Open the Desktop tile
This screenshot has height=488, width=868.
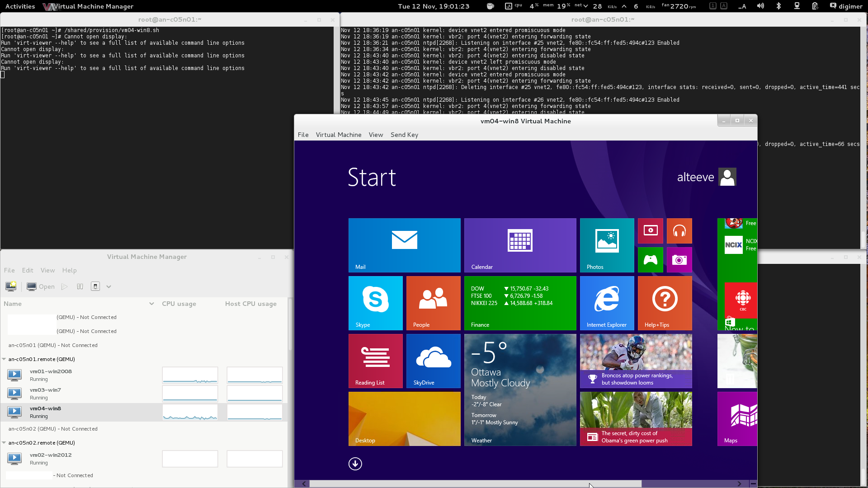[404, 419]
